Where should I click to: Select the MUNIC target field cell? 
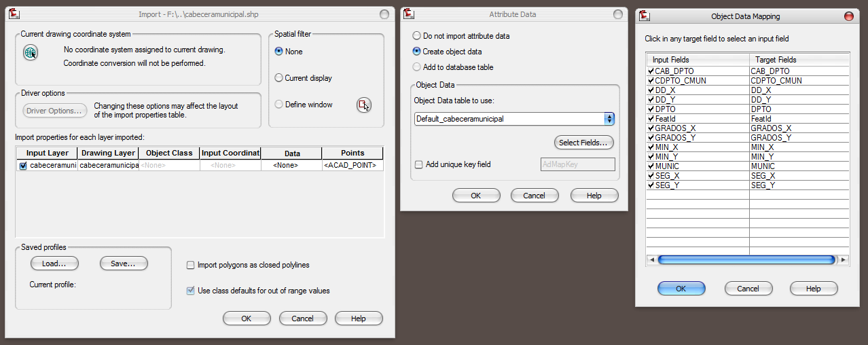coord(799,166)
